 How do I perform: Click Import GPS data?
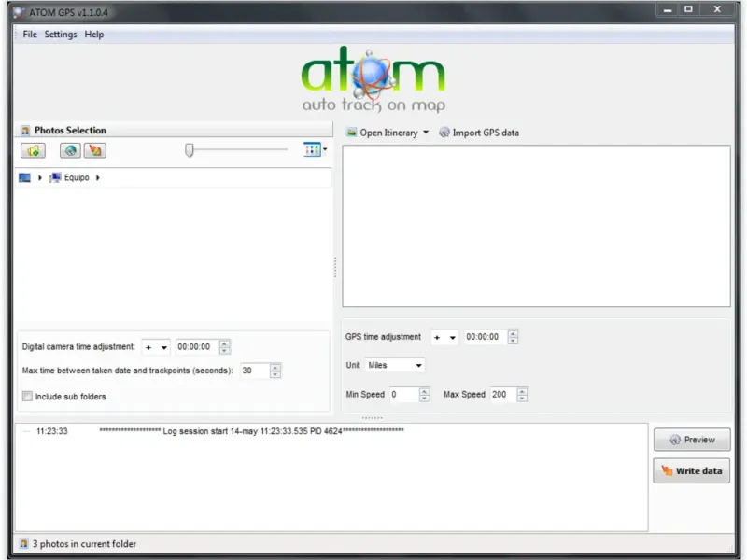[479, 133]
